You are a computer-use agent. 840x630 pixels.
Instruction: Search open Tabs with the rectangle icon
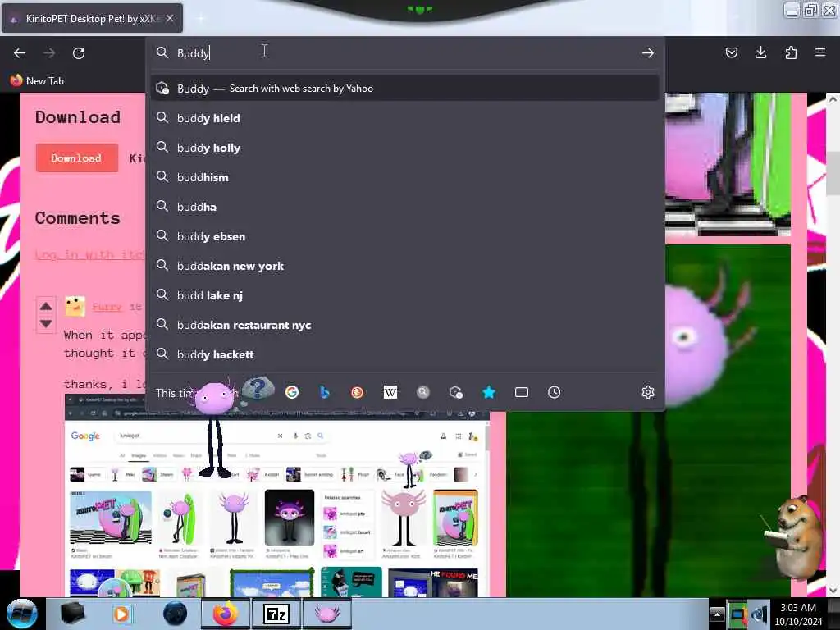(521, 392)
